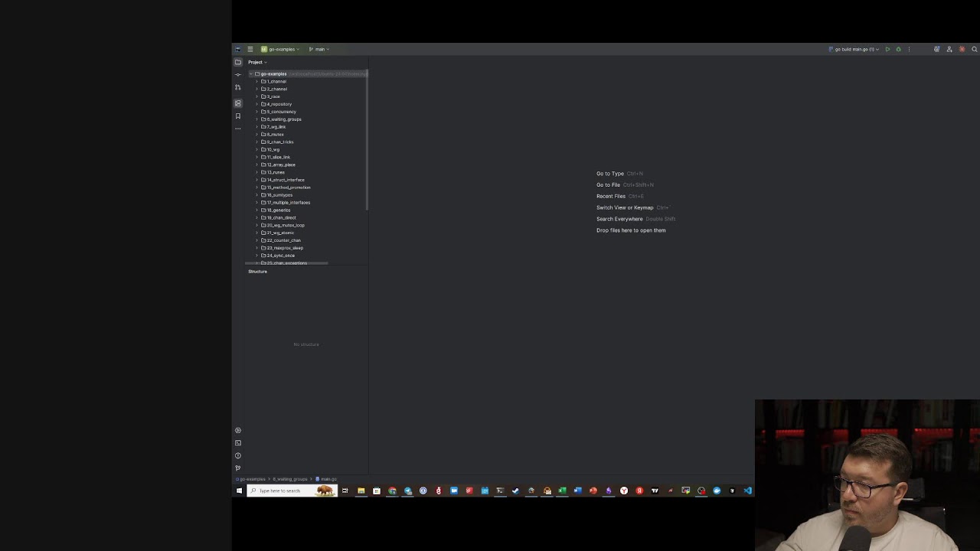Image resolution: width=980 pixels, height=551 pixels.
Task: Launch Chrome from the taskbar
Action: pos(393,491)
